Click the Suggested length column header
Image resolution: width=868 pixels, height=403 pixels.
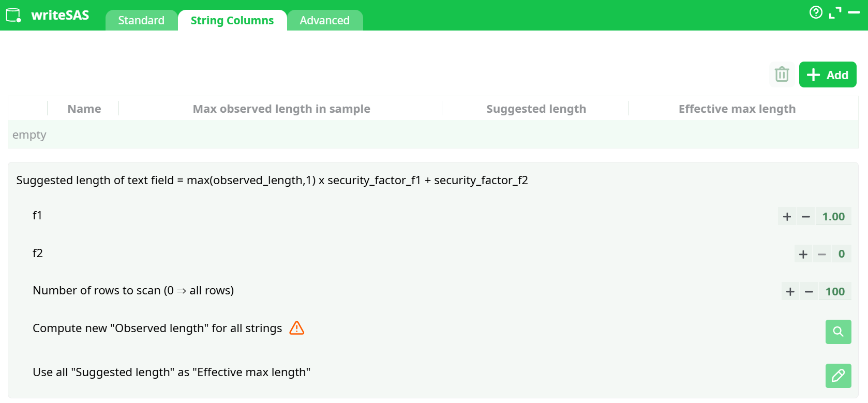click(536, 109)
